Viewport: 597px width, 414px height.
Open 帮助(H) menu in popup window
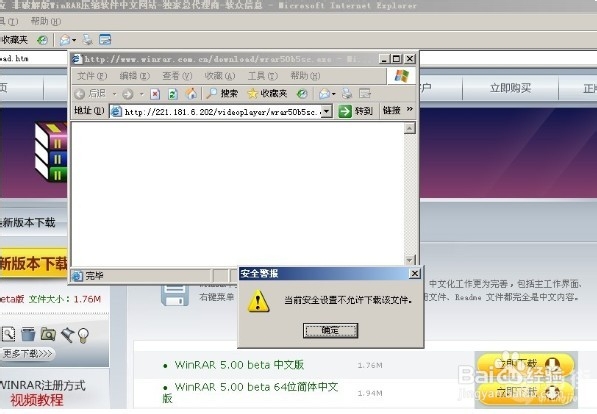click(305, 76)
